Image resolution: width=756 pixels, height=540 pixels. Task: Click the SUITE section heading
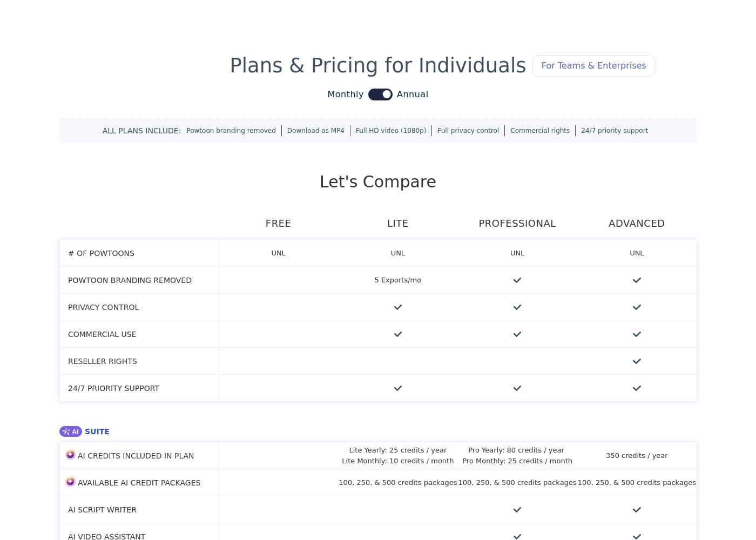[97, 431]
